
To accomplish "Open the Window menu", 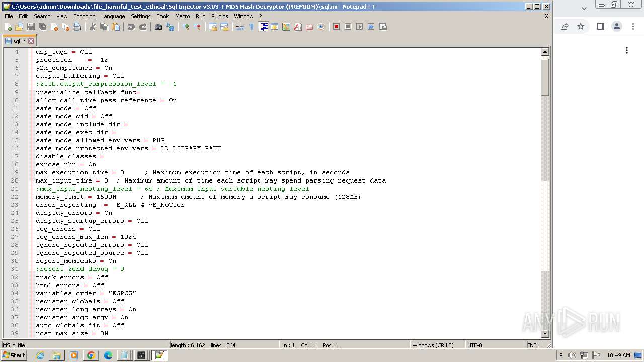I will click(x=244, y=16).
